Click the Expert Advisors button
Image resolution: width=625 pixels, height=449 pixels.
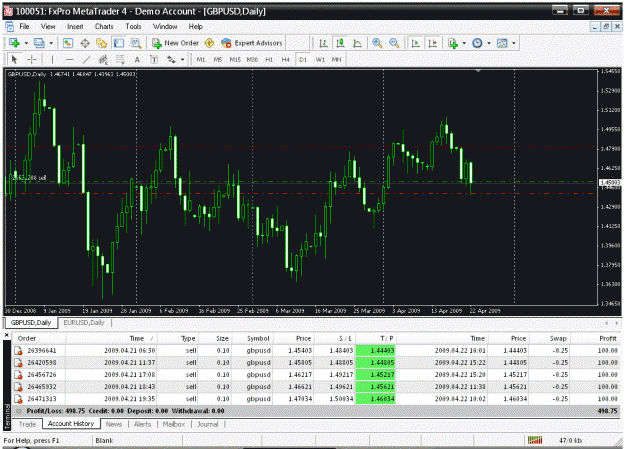(252, 43)
